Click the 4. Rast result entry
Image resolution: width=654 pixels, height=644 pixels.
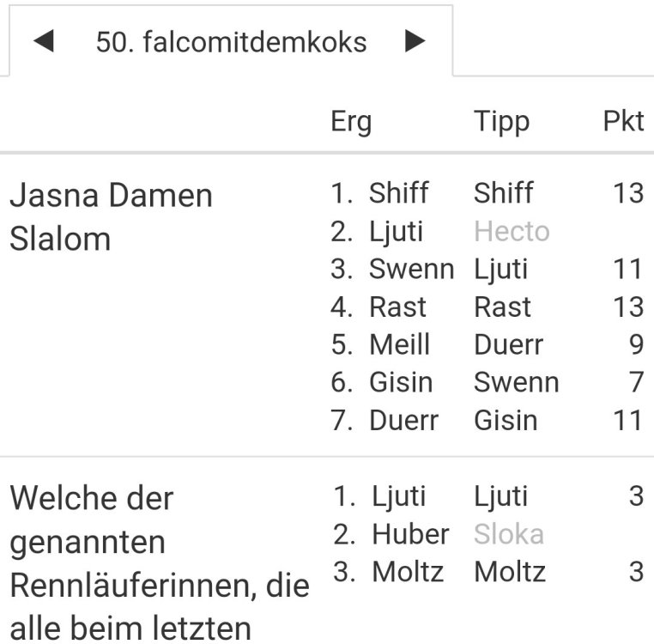click(378, 307)
